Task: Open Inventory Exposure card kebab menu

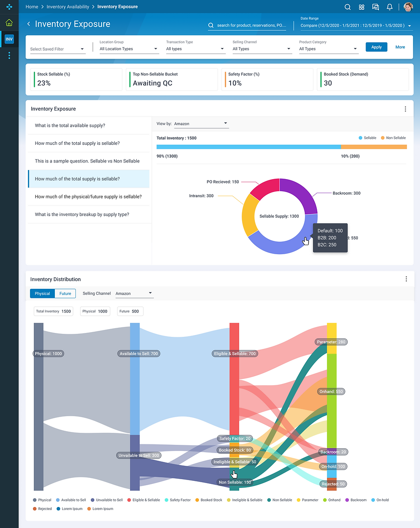Action: 405,109
